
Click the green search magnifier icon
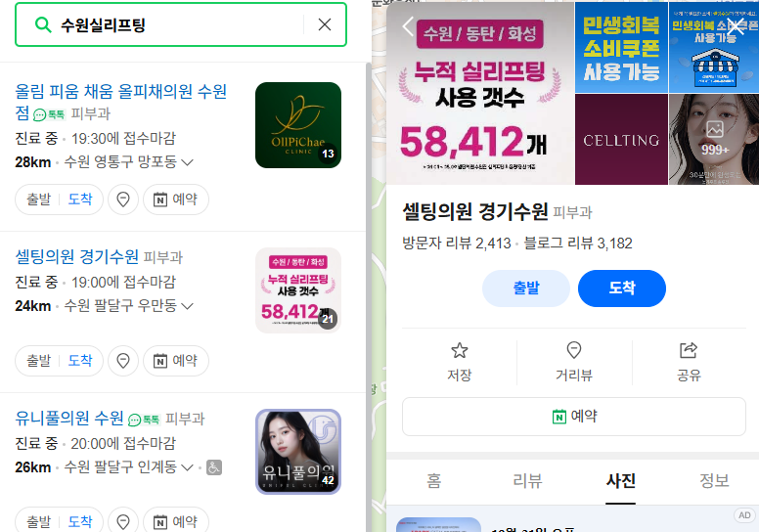pyautogui.click(x=43, y=24)
